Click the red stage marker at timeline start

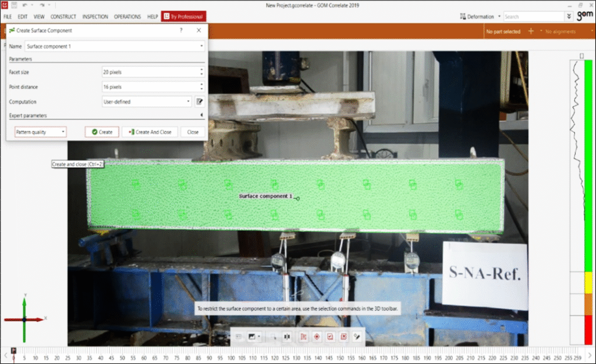pos(14,351)
